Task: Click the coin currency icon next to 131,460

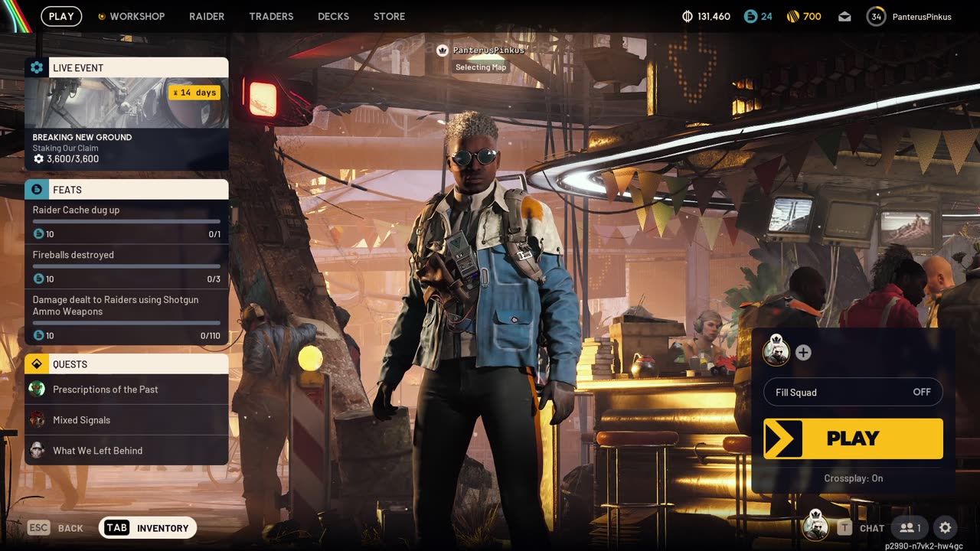Action: 687,16
